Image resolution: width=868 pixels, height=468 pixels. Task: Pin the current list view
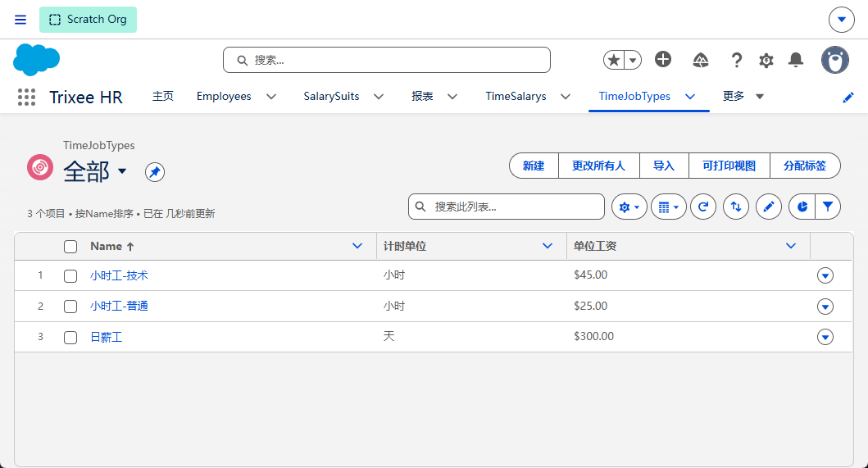pos(155,171)
